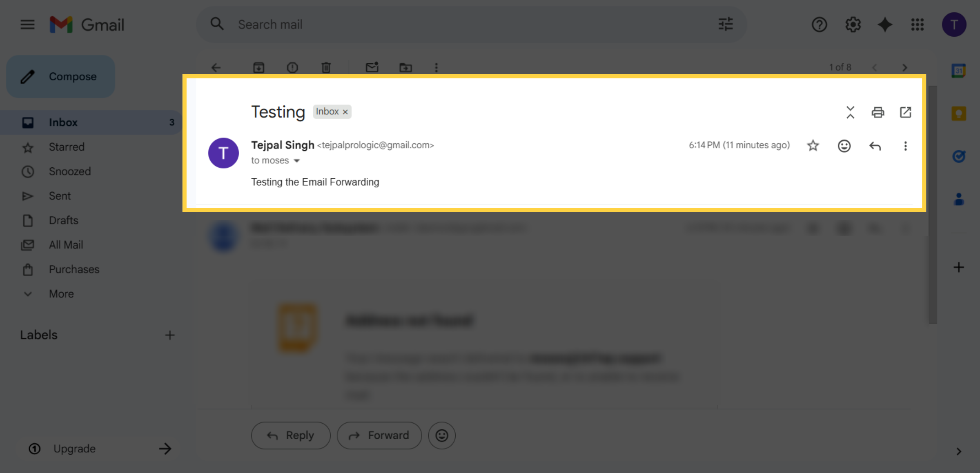Expand recipient details via 'to moses' arrow
The height and width of the screenshot is (473, 980).
[x=296, y=160]
